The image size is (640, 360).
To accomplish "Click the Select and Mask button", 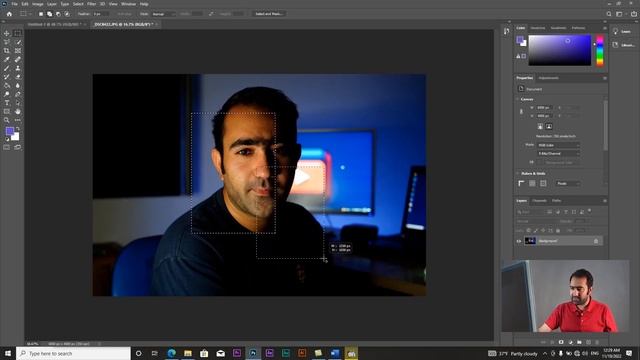I will [269, 14].
